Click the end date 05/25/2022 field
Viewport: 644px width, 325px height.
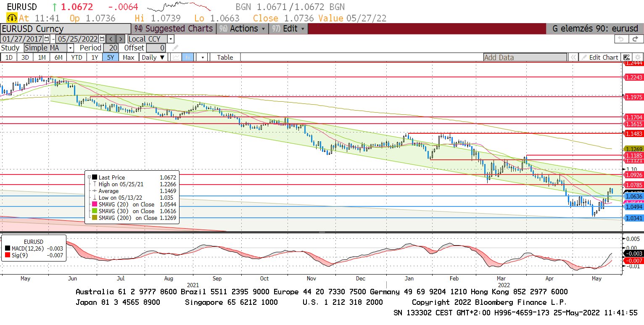[x=77, y=39]
